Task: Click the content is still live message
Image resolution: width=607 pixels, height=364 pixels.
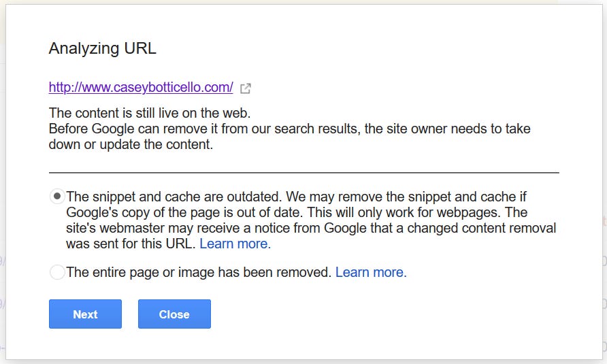Action: coord(150,113)
